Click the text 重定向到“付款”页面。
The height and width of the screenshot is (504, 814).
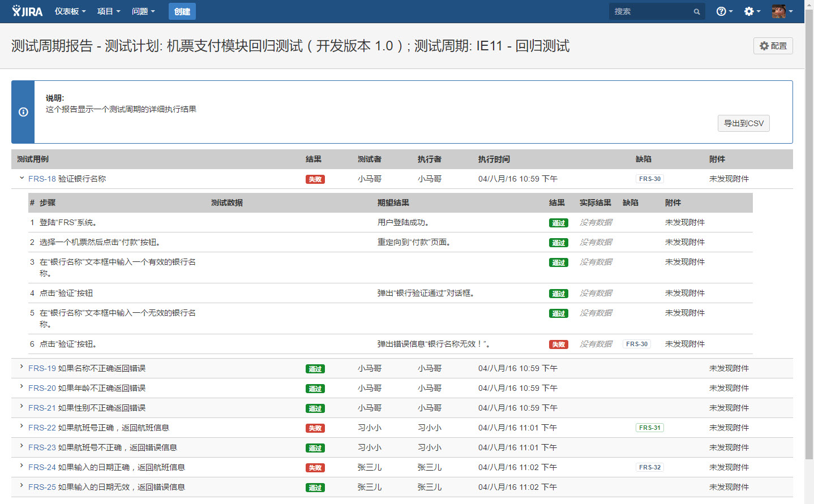tap(415, 242)
